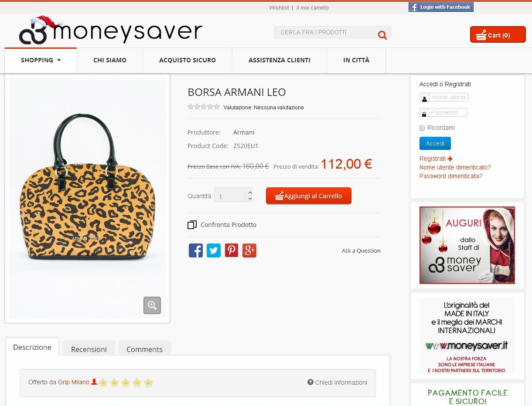Click the fifth vendor rating star

pos(148,383)
